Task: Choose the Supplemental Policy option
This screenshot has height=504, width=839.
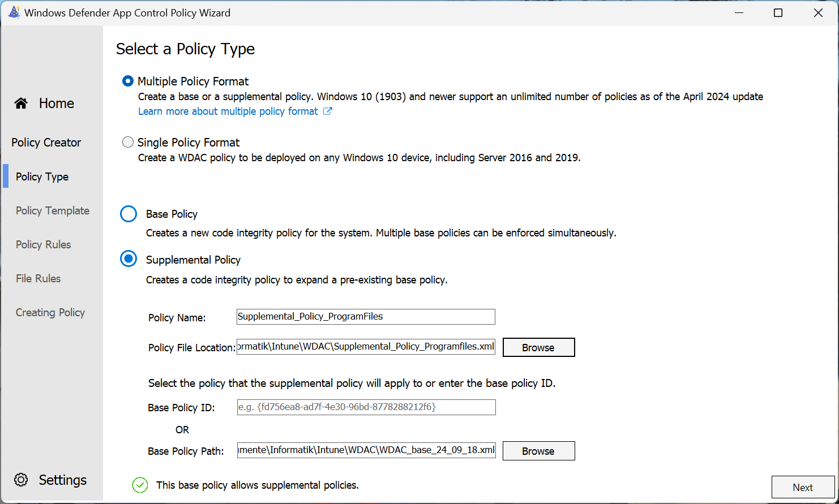Action: pyautogui.click(x=129, y=260)
